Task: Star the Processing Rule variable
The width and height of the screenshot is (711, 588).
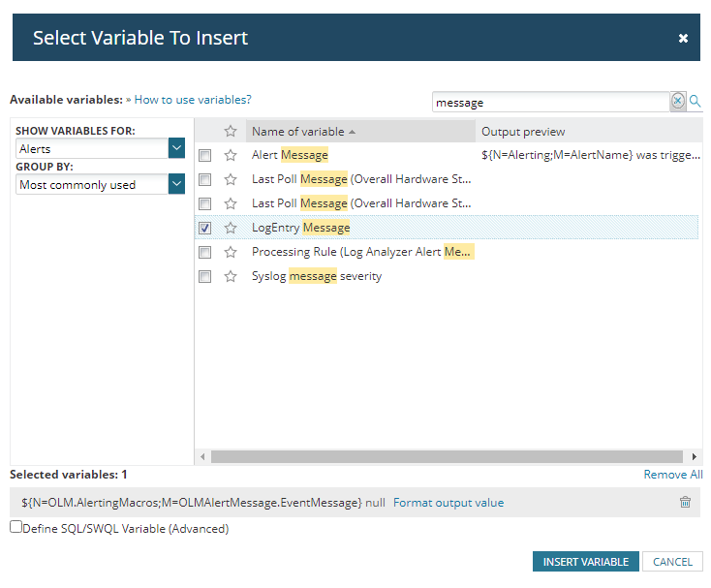Action: pyautogui.click(x=231, y=252)
